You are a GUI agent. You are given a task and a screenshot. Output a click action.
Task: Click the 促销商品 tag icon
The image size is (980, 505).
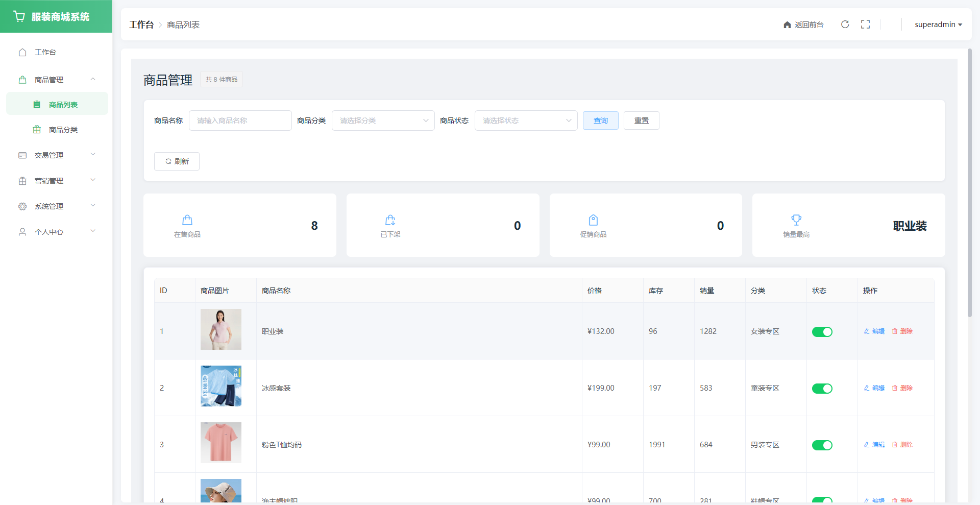point(593,220)
